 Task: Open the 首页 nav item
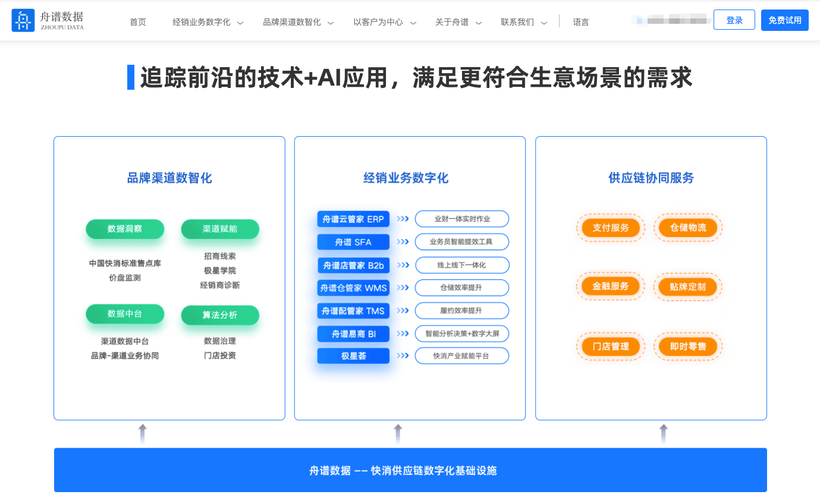[x=138, y=22]
